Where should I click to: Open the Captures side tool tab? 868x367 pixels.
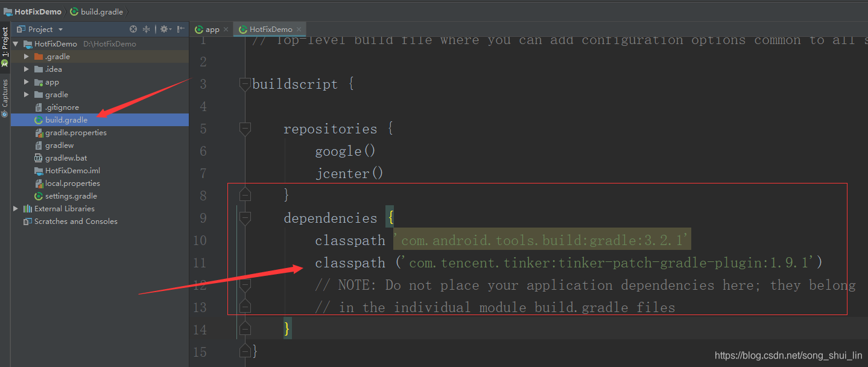click(x=5, y=98)
